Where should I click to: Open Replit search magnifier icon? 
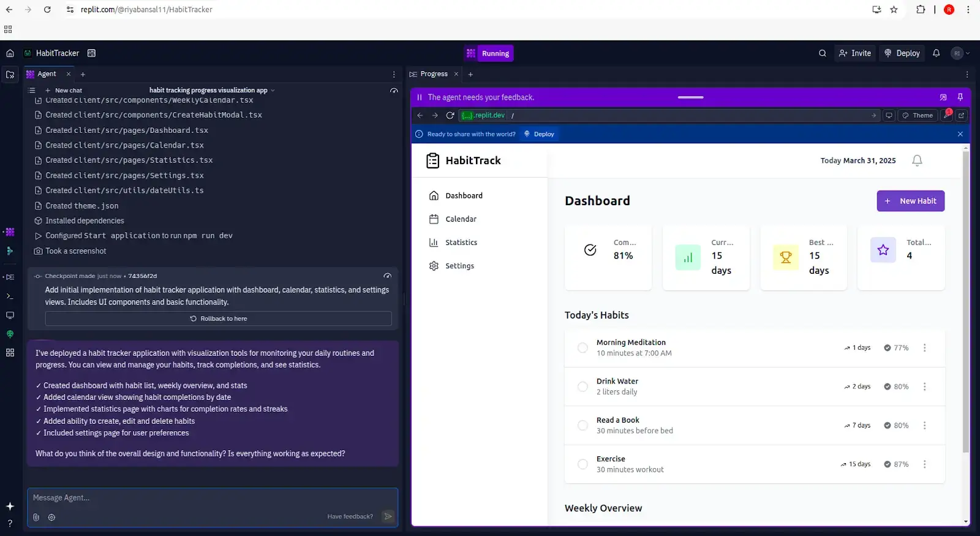(823, 53)
